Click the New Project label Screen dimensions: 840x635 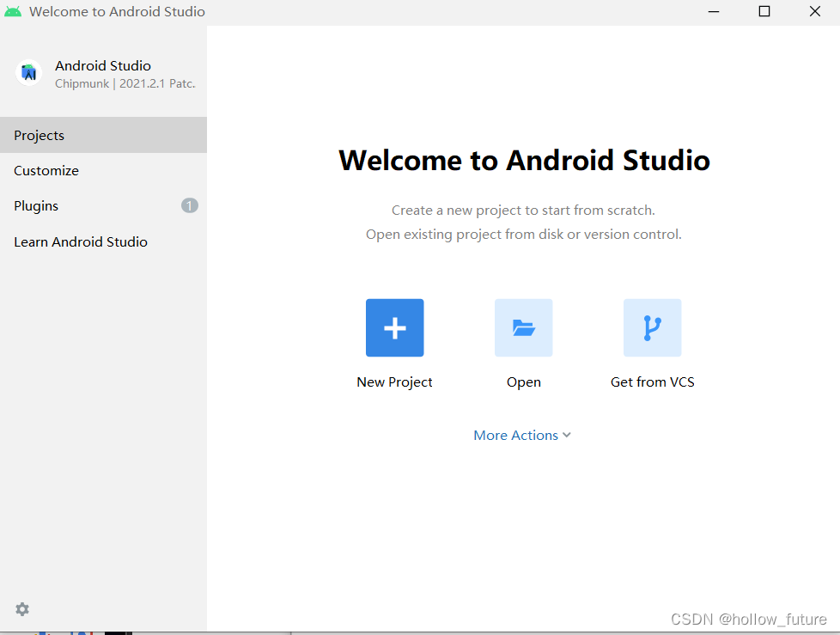395,382
